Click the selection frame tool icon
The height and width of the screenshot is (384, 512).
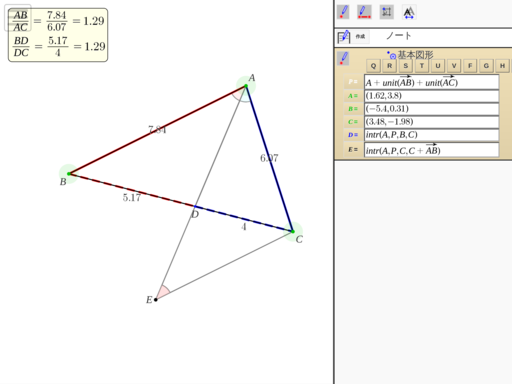(387, 12)
